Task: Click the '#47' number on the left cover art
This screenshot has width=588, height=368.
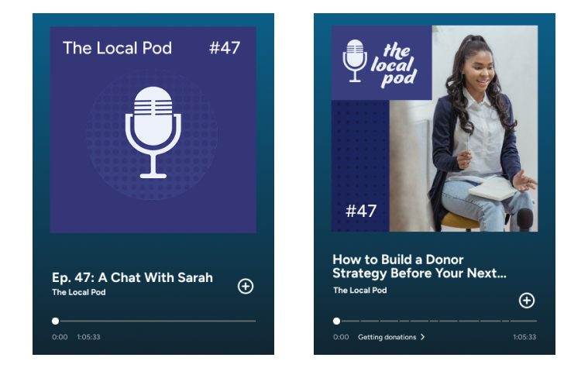Action: point(224,48)
